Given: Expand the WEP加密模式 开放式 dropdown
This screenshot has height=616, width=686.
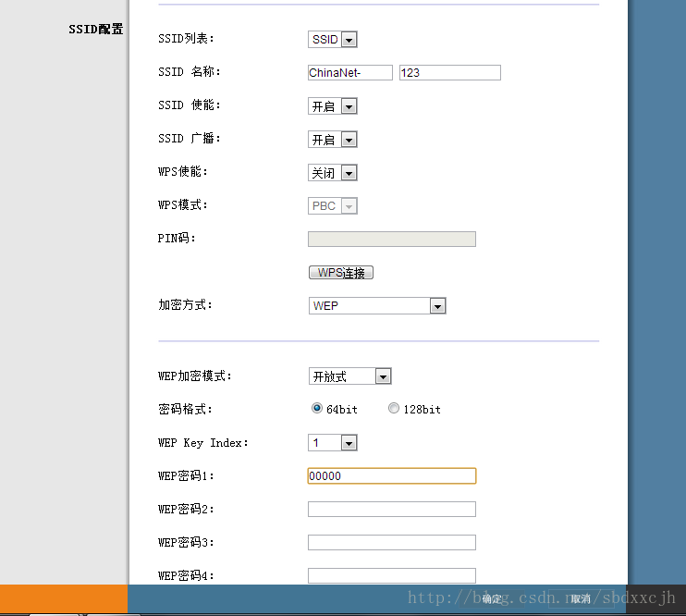Looking at the screenshot, I should pyautogui.click(x=350, y=376).
